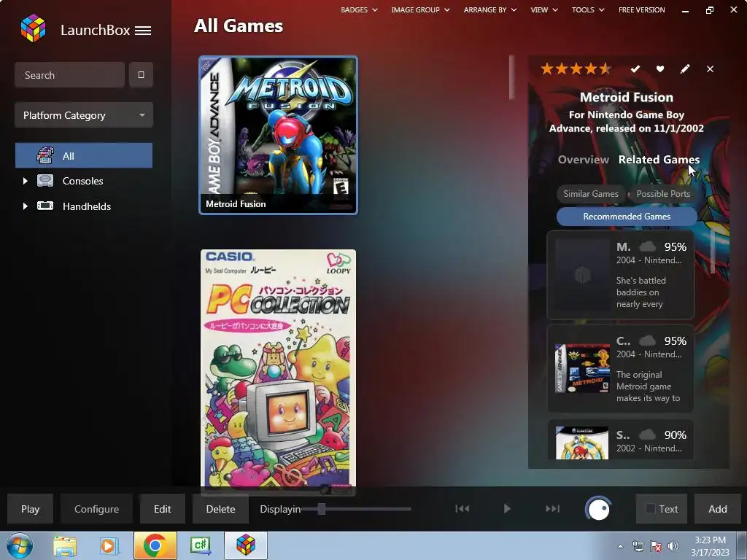Open the ARRANGE BY menu

click(x=490, y=9)
